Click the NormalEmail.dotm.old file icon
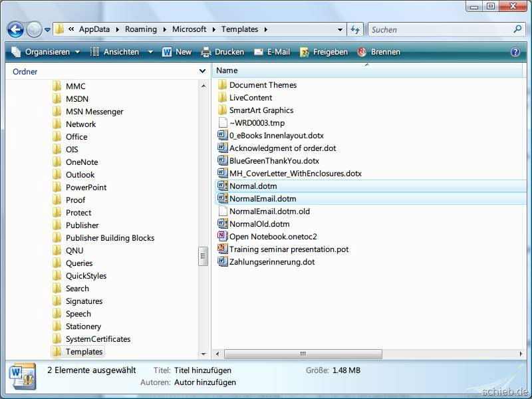Image resolution: width=532 pixels, height=399 pixels. (222, 211)
